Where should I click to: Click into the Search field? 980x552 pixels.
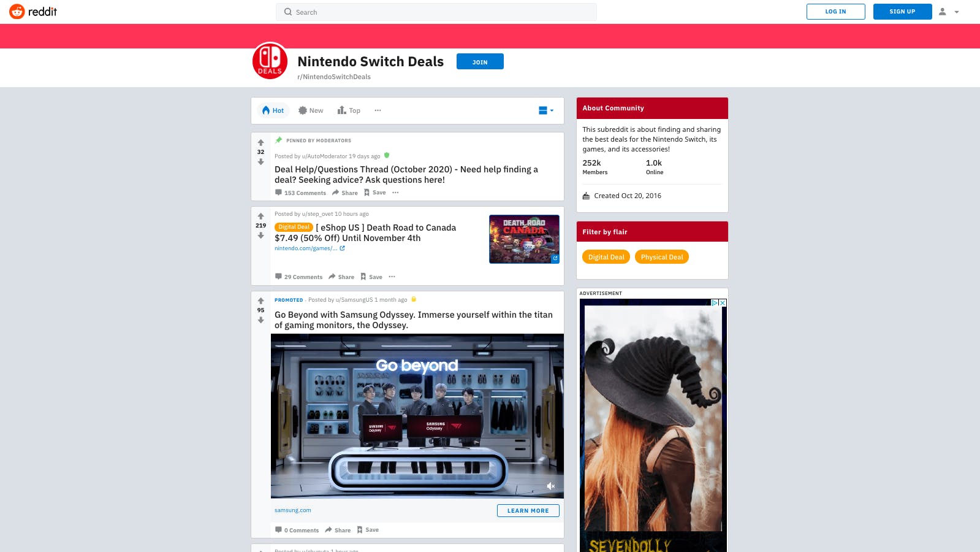pos(436,12)
